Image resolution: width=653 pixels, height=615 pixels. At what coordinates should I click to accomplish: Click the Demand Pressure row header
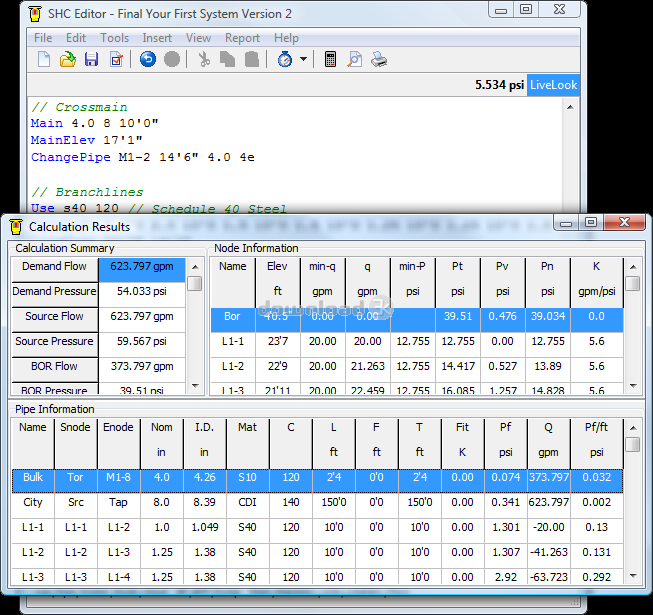[55, 295]
